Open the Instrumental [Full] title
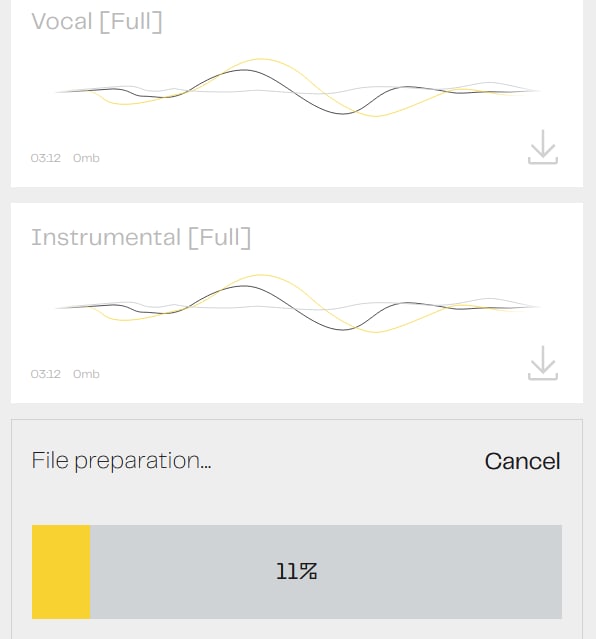This screenshot has width=596, height=639. (141, 238)
